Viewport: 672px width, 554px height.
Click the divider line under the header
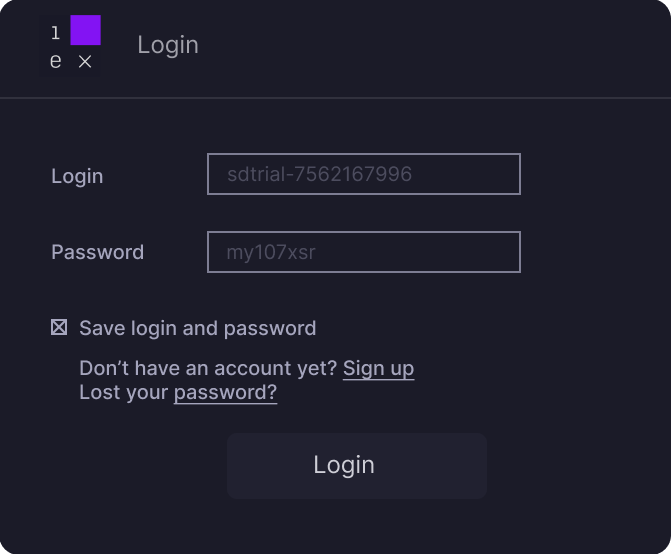(336, 98)
